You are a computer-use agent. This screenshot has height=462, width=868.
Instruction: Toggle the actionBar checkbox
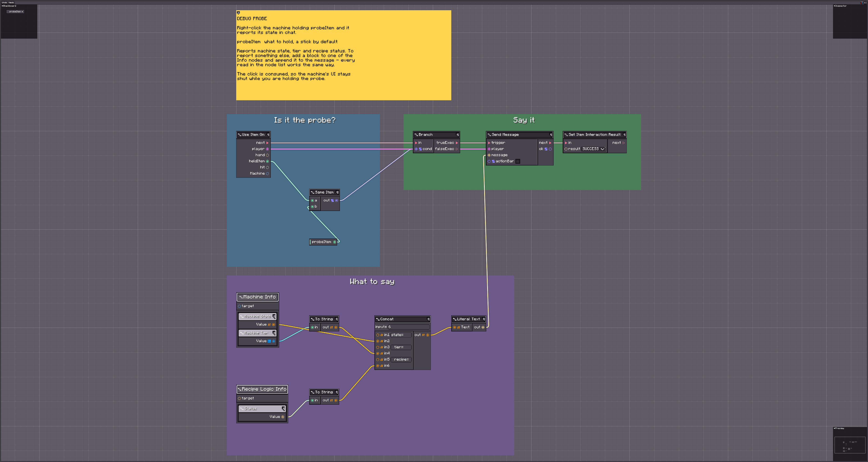518,161
